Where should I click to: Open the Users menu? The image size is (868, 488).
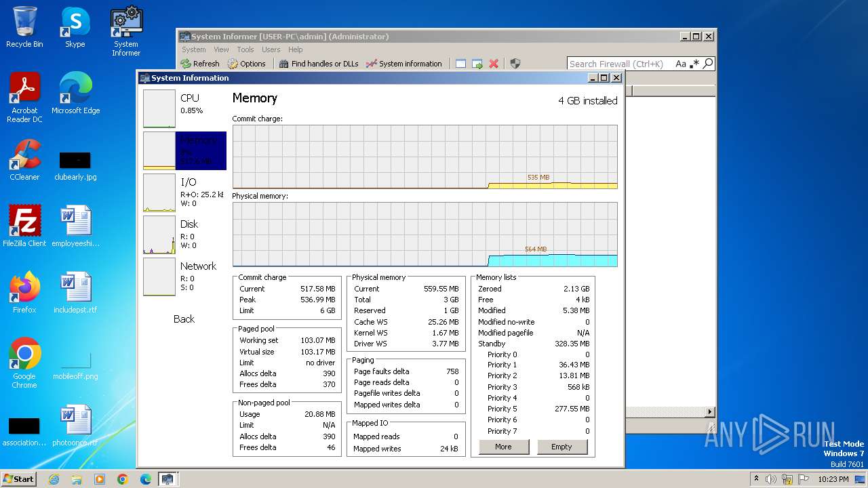point(271,49)
